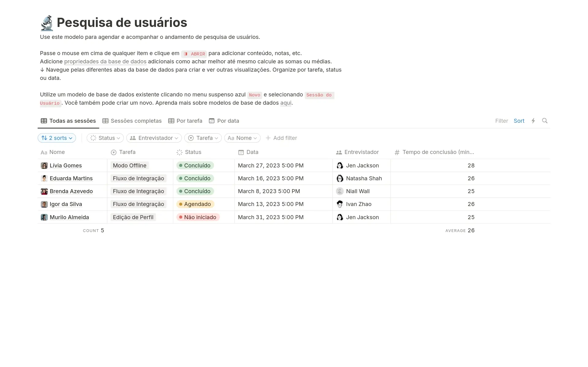
Task: Expand the 2 sorts dropdown
Action: (x=57, y=138)
